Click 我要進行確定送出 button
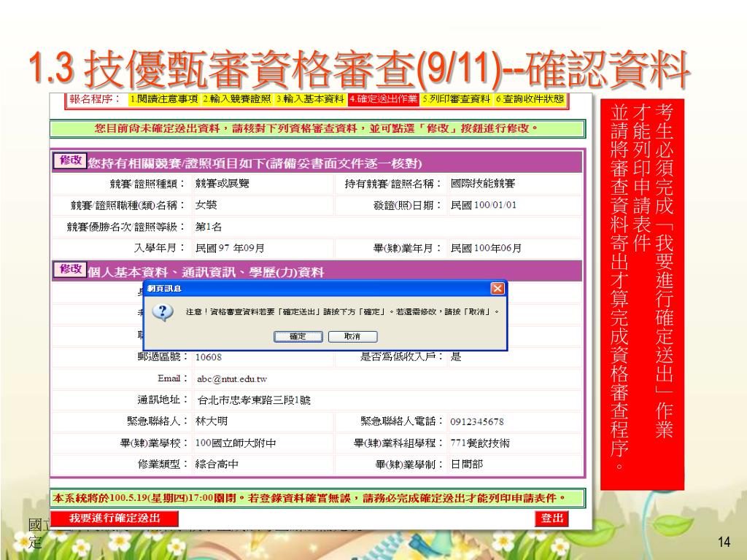The image size is (747, 560). [115, 518]
